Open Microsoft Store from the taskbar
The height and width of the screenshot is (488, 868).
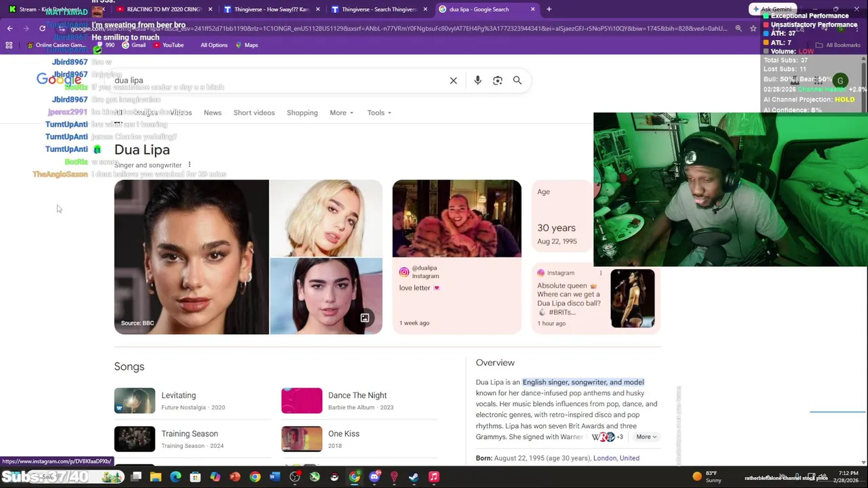[195, 477]
